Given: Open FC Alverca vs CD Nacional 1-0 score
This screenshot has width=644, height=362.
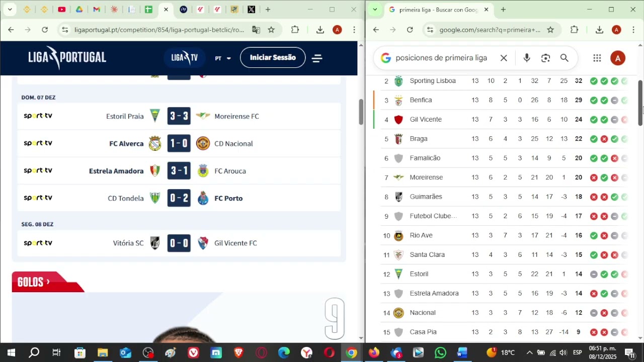Looking at the screenshot, I should click(x=179, y=143).
